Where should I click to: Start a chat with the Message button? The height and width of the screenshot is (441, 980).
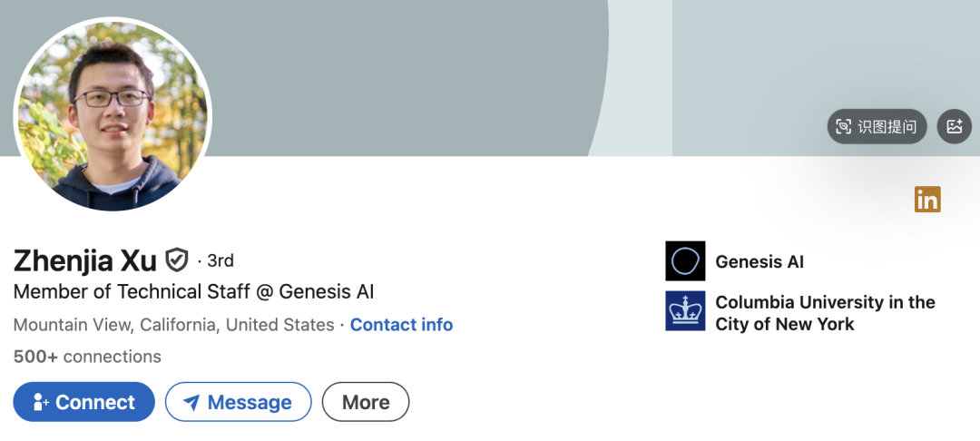pos(238,402)
